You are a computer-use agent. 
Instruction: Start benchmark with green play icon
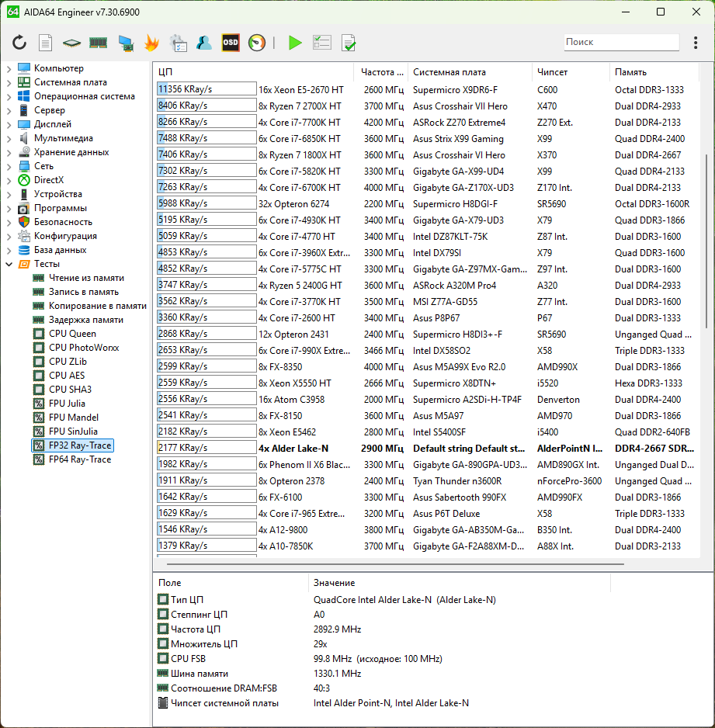[x=295, y=43]
